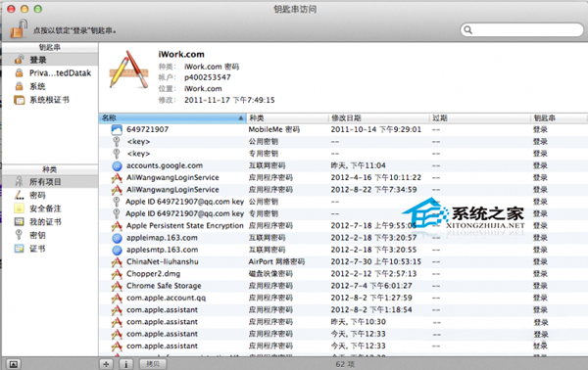Screen dimensions: 588x370
Task: Click the 磁盘映像密码 type cell
Action: [x=270, y=274]
